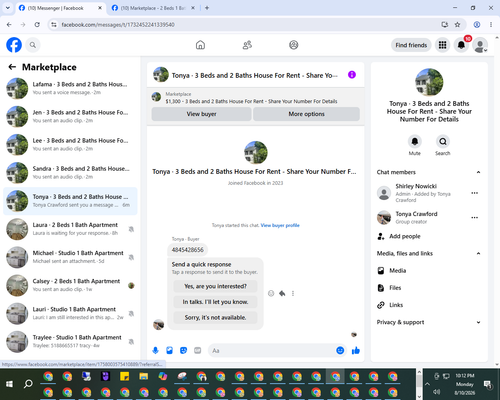The width and height of the screenshot is (500, 400).
Task: Open the Lauri Studio 1 Bath conversation
Action: 70,313
